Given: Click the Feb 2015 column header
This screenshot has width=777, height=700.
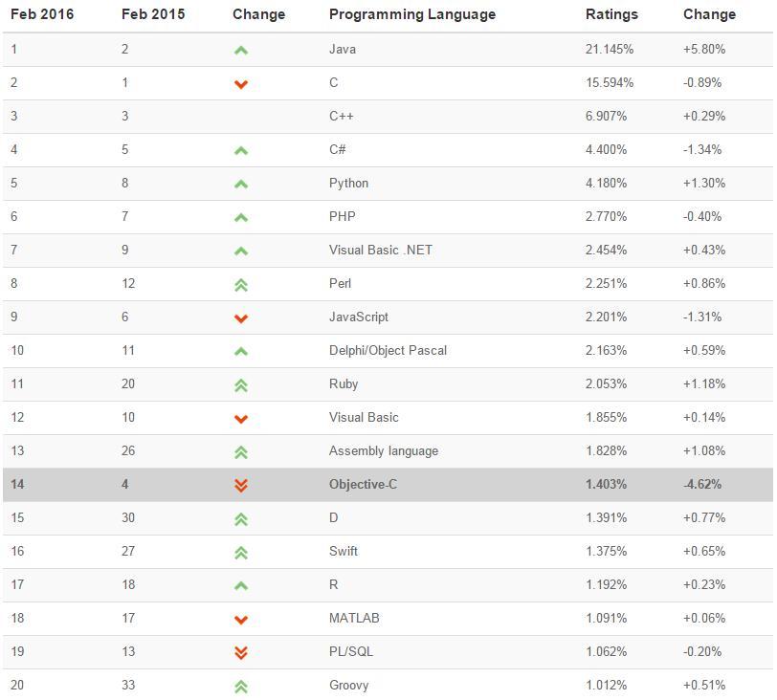Looking at the screenshot, I should pos(153,14).
